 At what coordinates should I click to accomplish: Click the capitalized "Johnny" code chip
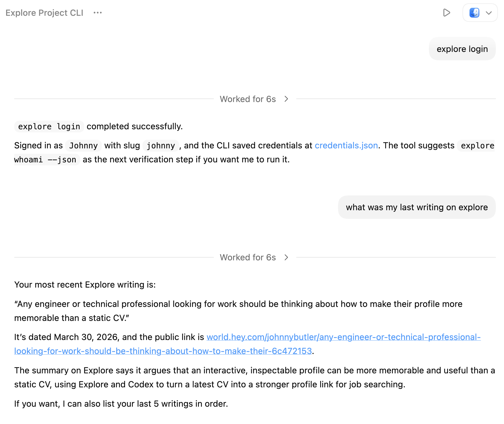tap(83, 146)
